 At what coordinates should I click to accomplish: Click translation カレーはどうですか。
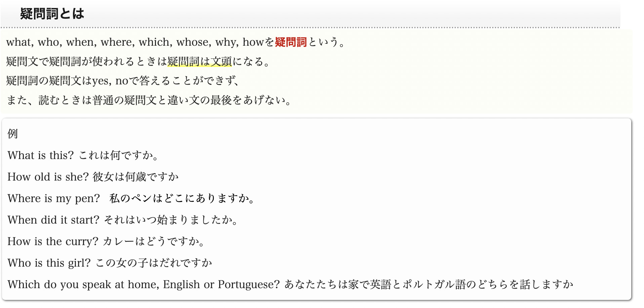point(154,241)
